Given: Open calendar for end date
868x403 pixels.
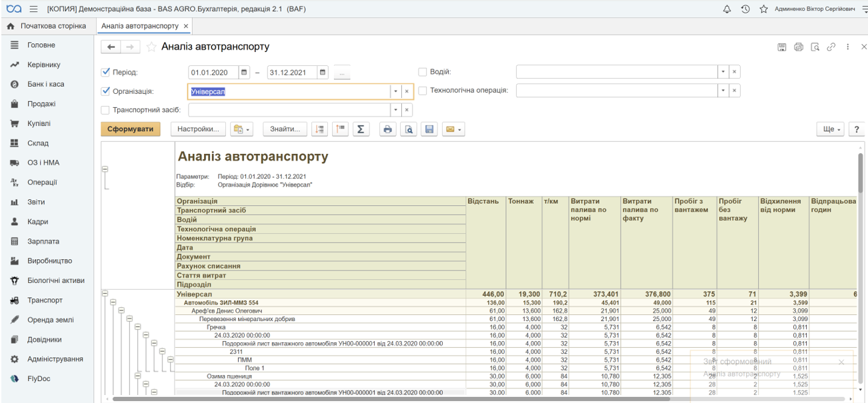Looking at the screenshot, I should [x=323, y=72].
